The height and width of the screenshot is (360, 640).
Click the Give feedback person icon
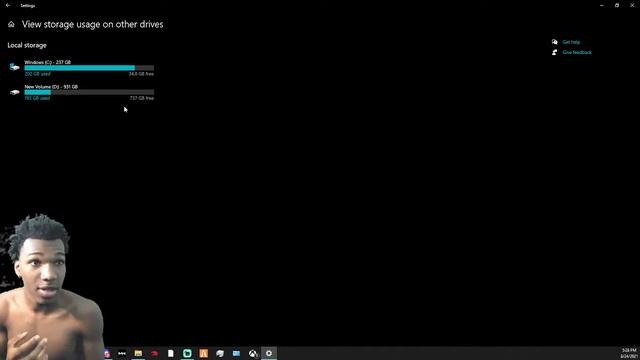[554, 52]
